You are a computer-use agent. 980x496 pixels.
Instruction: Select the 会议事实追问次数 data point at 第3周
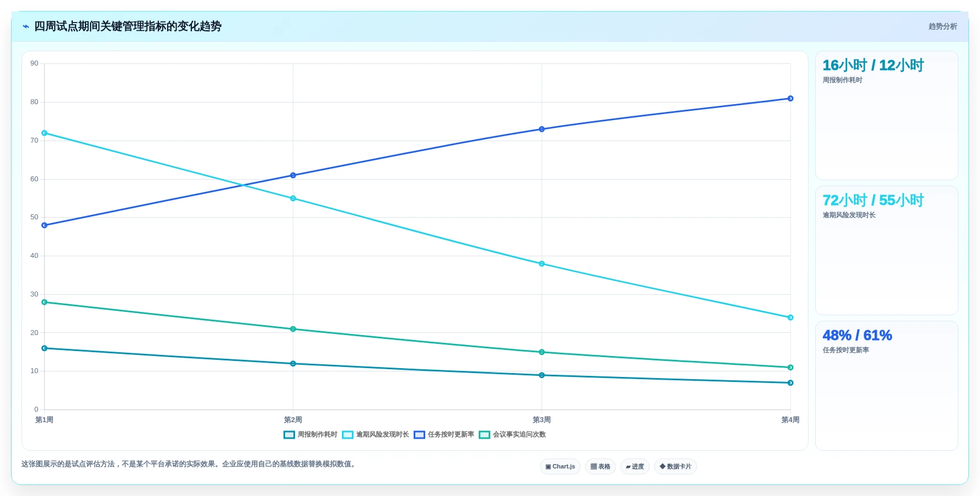(x=542, y=352)
